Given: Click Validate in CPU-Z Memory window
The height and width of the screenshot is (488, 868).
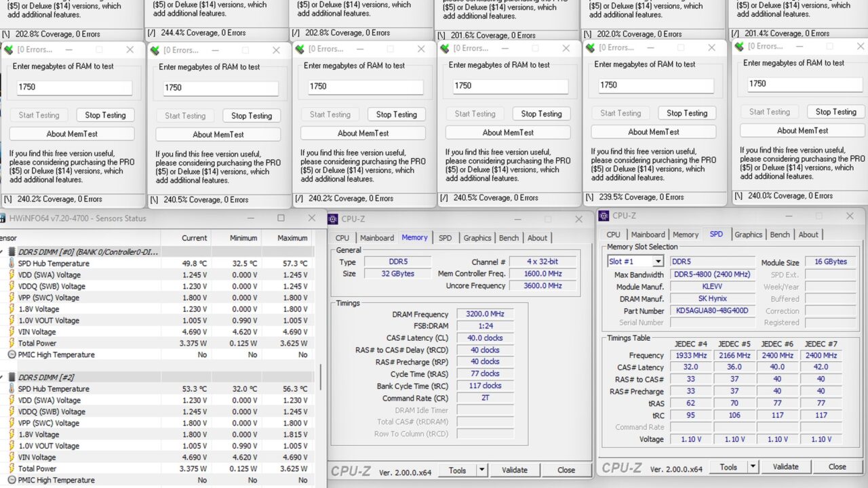Looking at the screenshot, I should pos(515,470).
